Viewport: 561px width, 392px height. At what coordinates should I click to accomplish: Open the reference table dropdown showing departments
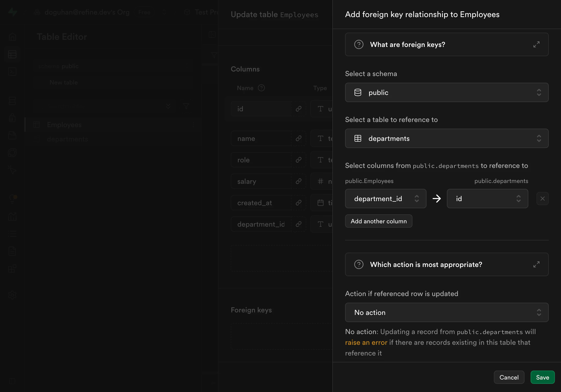tap(447, 138)
